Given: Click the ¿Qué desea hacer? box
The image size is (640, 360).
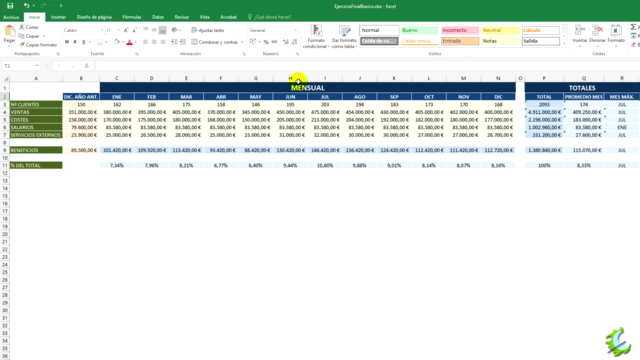Looking at the screenshot, I should point(269,17).
